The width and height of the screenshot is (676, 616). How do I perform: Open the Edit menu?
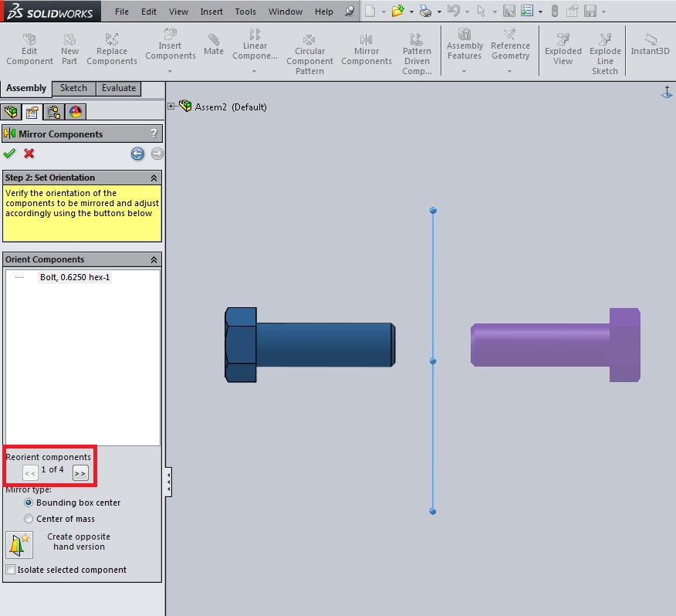[149, 12]
